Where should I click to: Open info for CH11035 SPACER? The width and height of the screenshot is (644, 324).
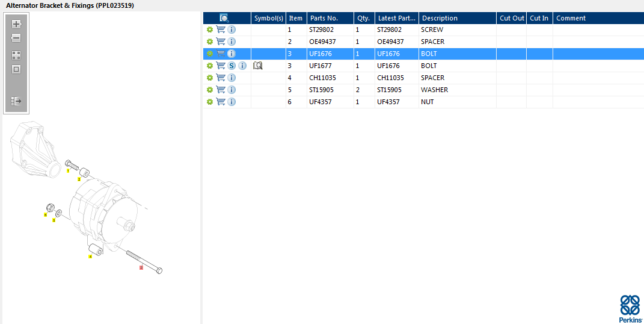pyautogui.click(x=232, y=78)
